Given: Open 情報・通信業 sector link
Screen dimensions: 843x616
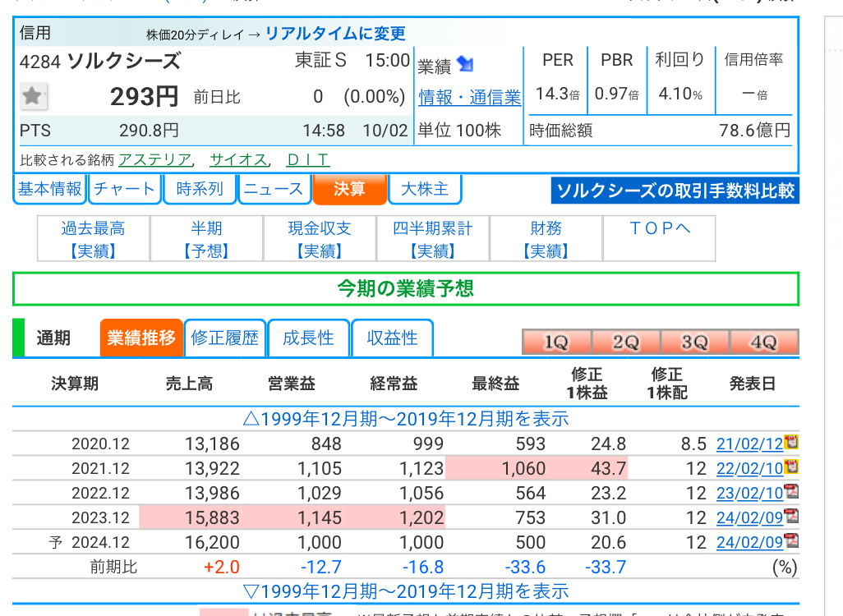Looking at the screenshot, I should click(x=470, y=97).
